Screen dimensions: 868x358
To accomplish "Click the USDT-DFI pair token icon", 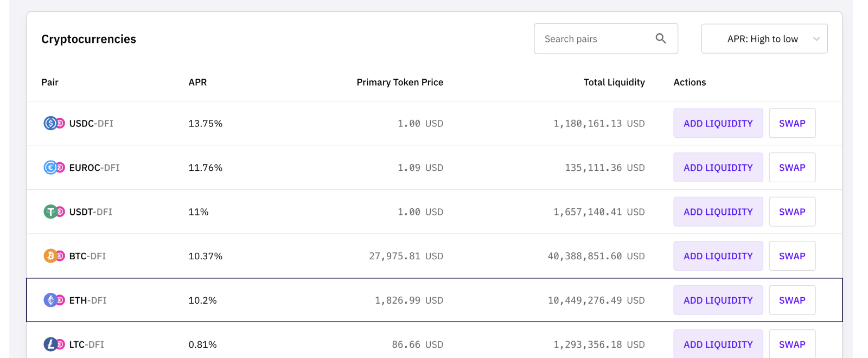I will [54, 212].
